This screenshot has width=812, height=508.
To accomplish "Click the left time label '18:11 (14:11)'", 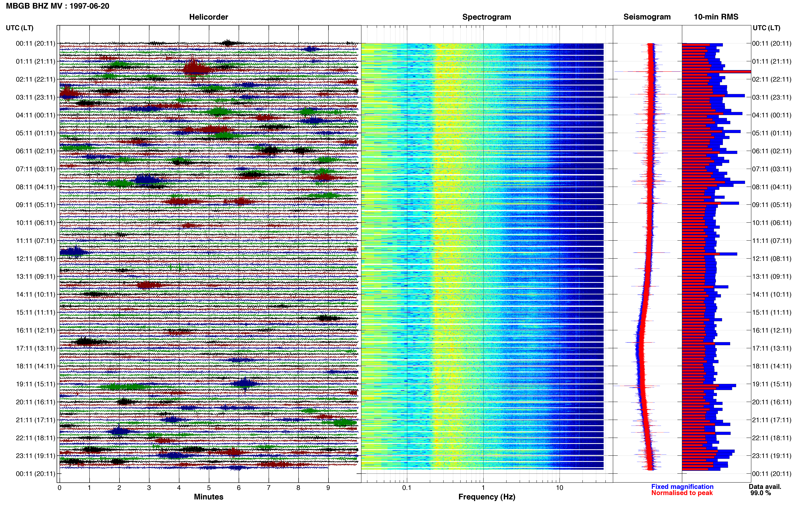I will pos(36,366).
